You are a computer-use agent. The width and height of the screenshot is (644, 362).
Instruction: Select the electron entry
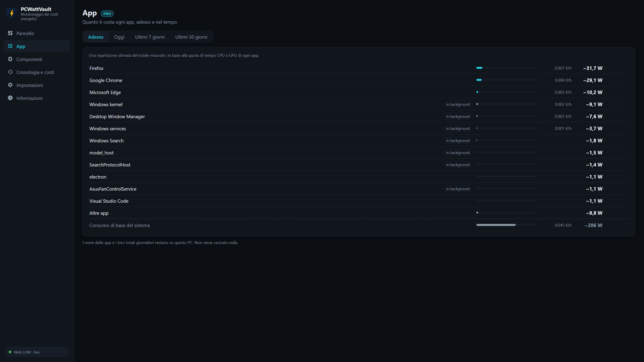pyautogui.click(x=98, y=177)
